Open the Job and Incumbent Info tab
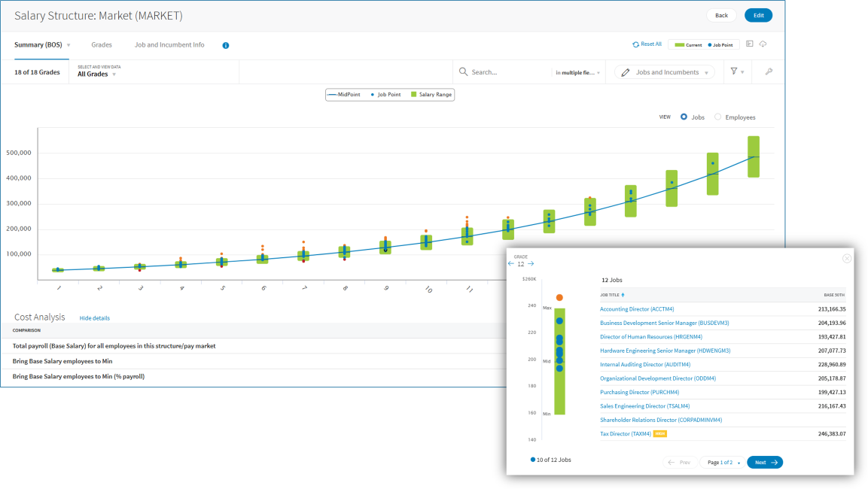The image size is (868, 489). (169, 45)
